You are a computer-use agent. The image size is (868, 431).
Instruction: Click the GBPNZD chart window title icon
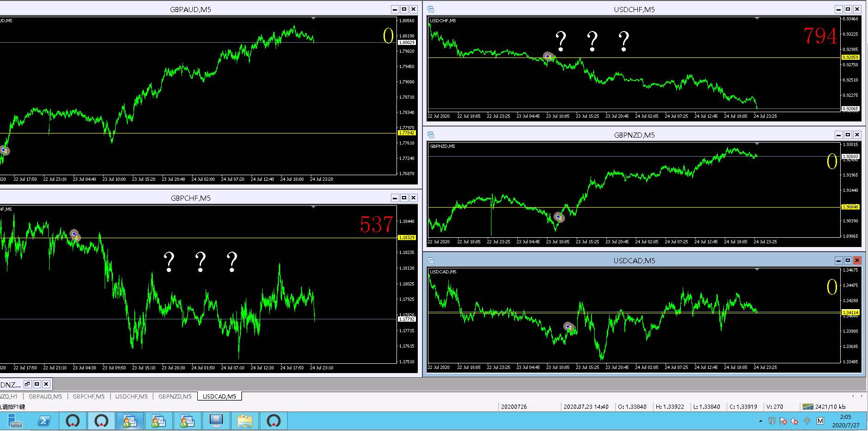pyautogui.click(x=431, y=135)
